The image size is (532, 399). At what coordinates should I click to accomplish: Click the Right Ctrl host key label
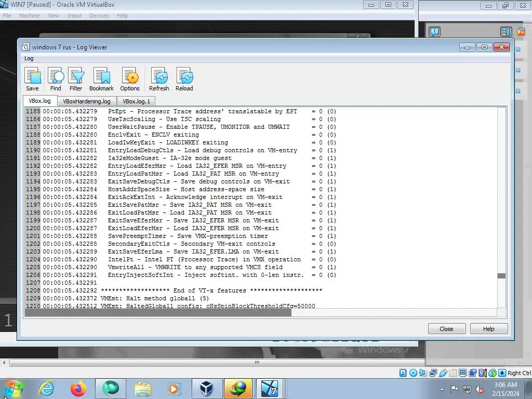[x=520, y=373]
